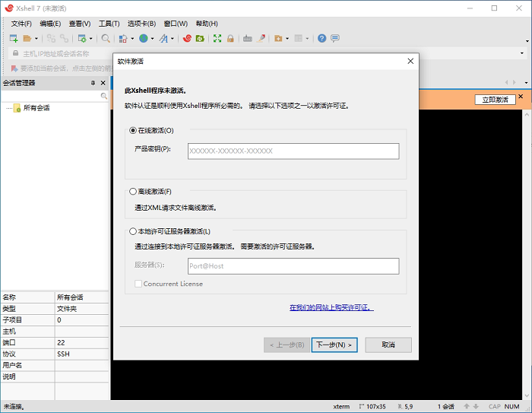Viewport: 532px width, 413px height.
Task: Open the 查看(V) menu
Action: coord(80,24)
